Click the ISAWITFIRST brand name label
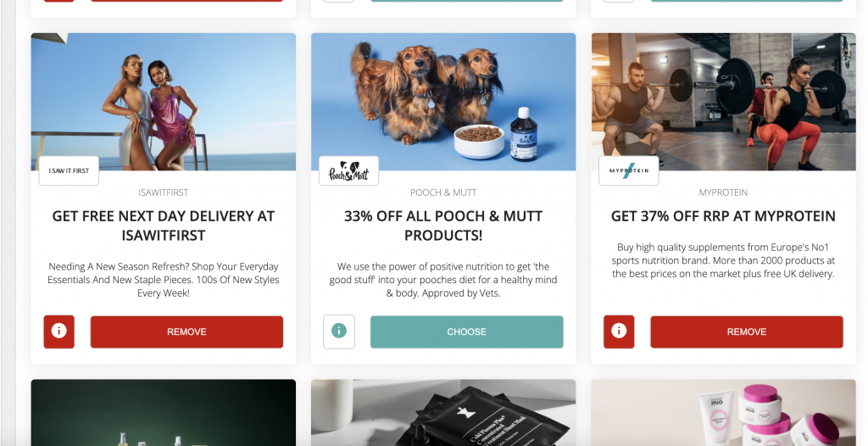 (x=164, y=192)
